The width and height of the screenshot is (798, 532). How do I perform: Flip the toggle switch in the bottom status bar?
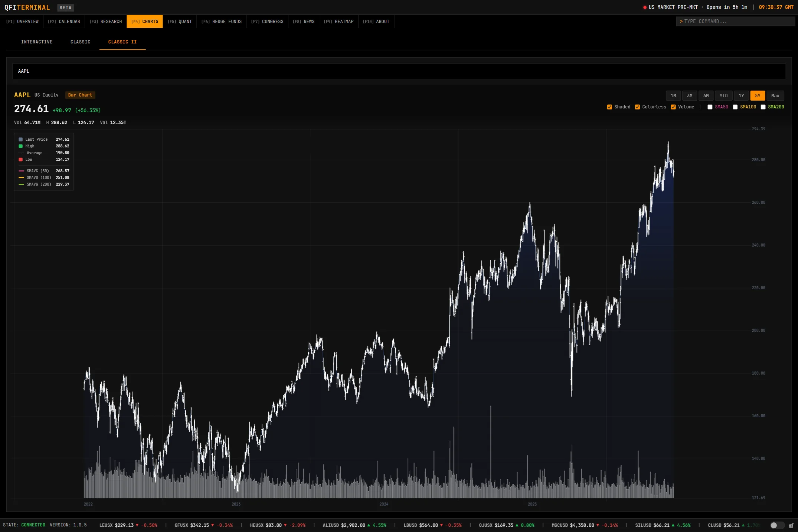click(777, 525)
